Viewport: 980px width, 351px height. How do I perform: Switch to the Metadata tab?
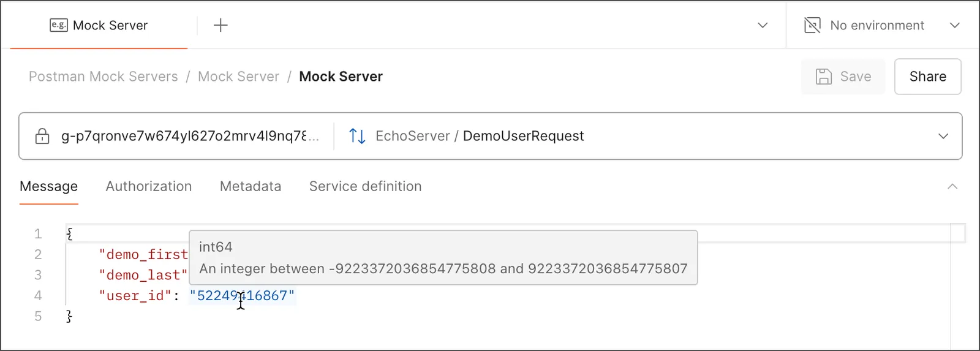coord(251,186)
